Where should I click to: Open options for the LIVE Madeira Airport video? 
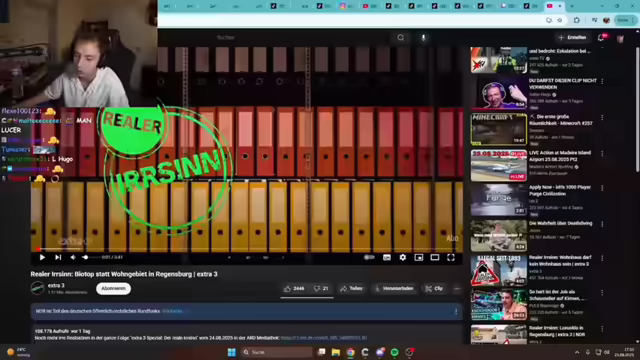[602, 153]
